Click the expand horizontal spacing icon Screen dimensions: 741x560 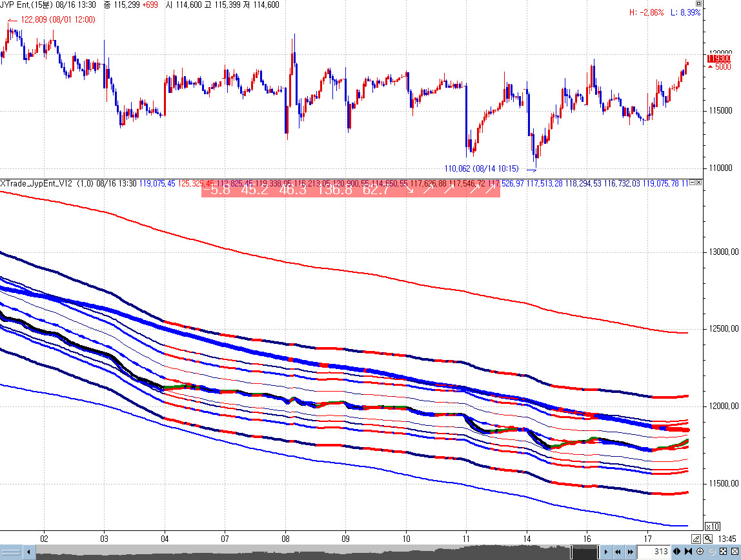[x=676, y=552]
